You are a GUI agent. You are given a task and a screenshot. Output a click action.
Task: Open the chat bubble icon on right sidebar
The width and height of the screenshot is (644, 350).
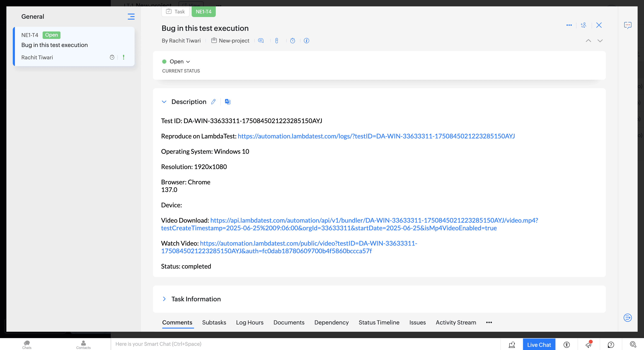628,25
